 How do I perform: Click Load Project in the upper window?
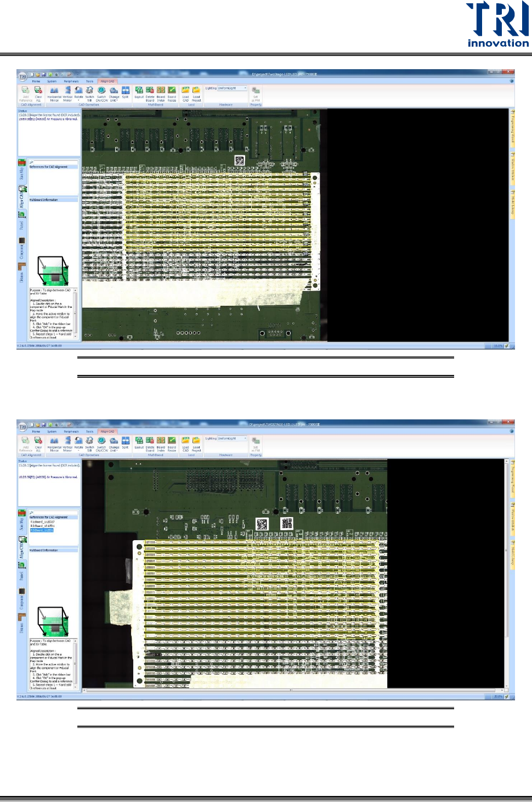(x=196, y=93)
